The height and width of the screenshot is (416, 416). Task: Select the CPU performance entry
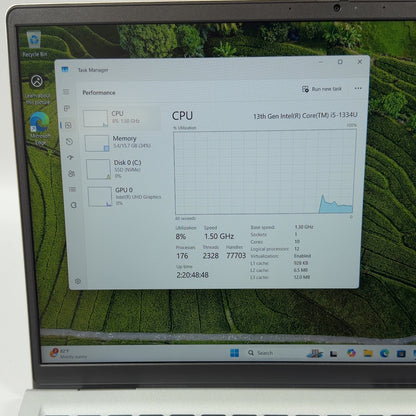(x=121, y=118)
